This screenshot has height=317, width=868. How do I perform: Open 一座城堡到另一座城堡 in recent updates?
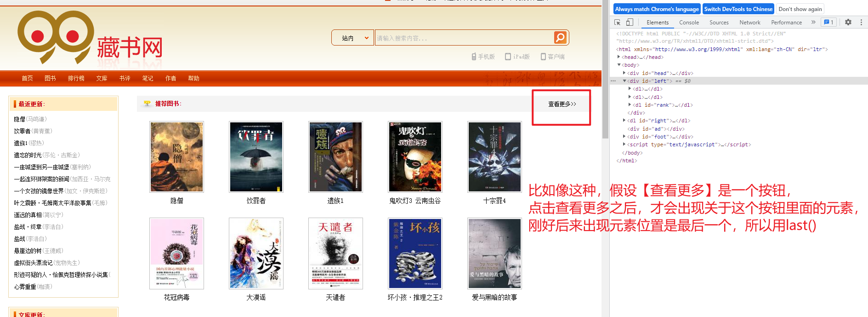pyautogui.click(x=41, y=167)
